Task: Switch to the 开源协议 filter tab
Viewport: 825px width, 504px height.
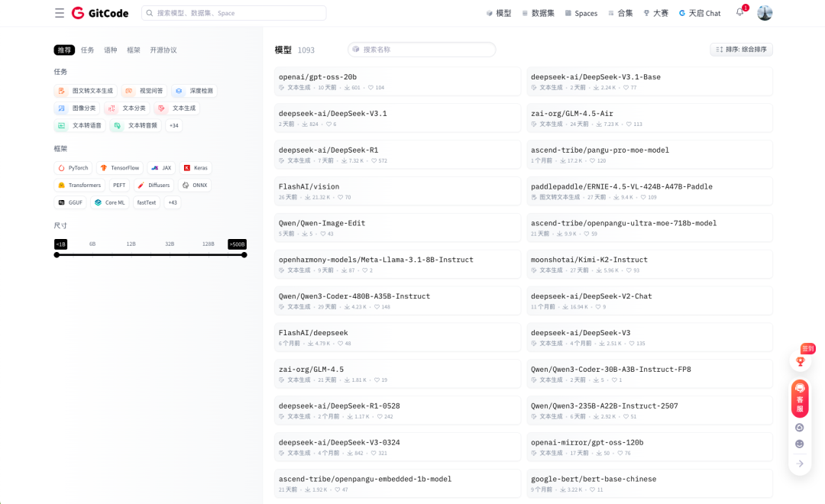Action: tap(163, 50)
